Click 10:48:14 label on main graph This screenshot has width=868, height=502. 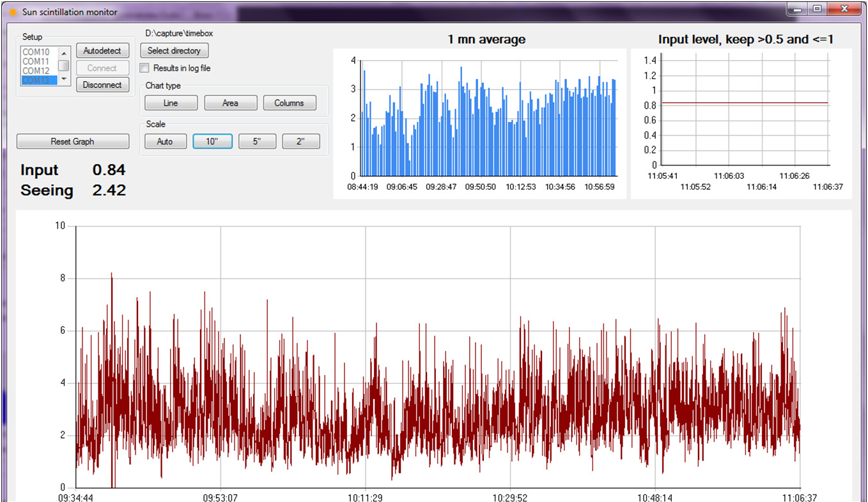coord(655,498)
